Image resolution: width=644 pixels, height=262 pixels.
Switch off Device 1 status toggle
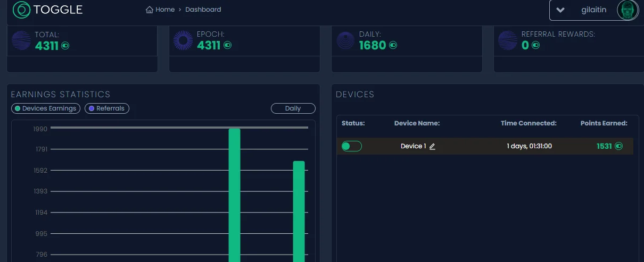pos(351,146)
